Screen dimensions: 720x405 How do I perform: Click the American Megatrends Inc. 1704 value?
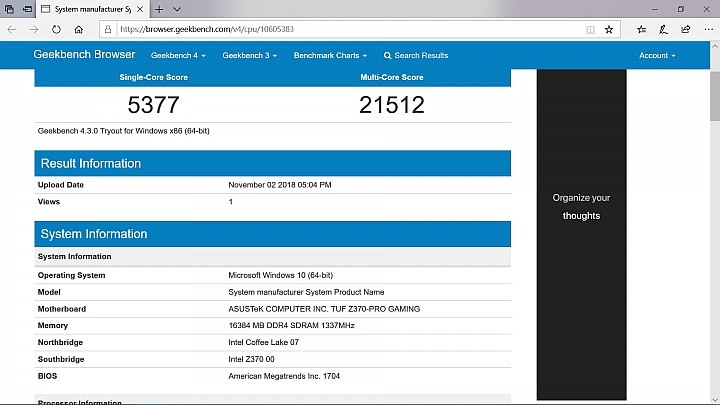click(x=284, y=376)
